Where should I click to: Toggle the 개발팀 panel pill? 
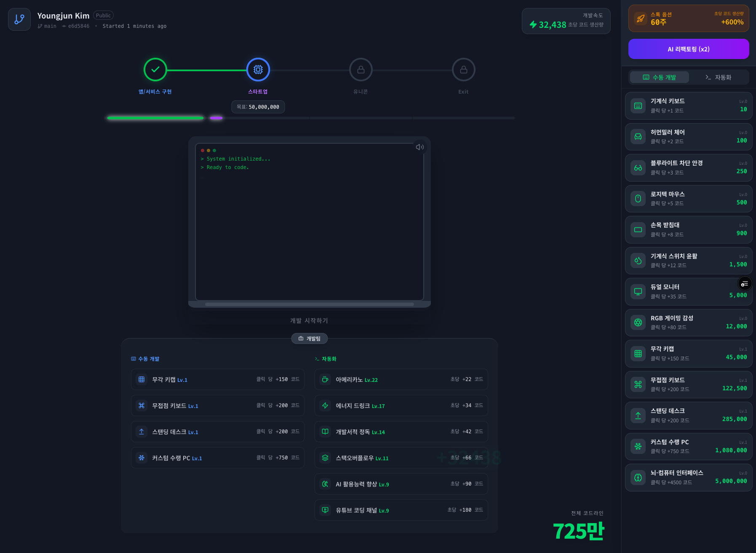pyautogui.click(x=310, y=338)
